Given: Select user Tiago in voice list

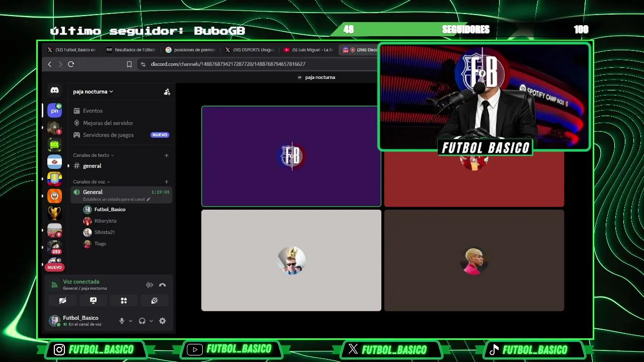Looking at the screenshot, I should point(126,244).
